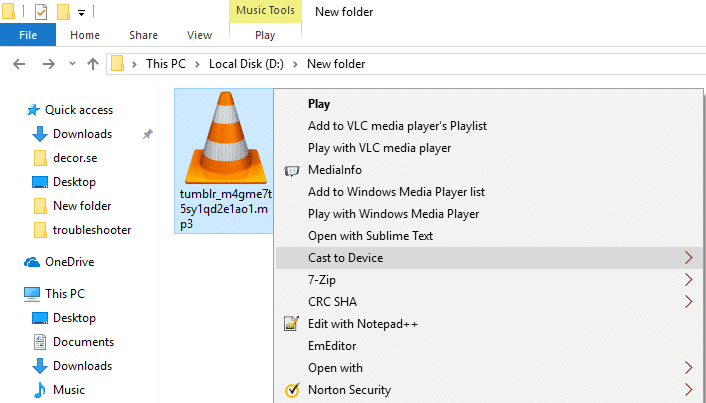Go up one folder level arrow
The image size is (706, 403).
[x=93, y=64]
